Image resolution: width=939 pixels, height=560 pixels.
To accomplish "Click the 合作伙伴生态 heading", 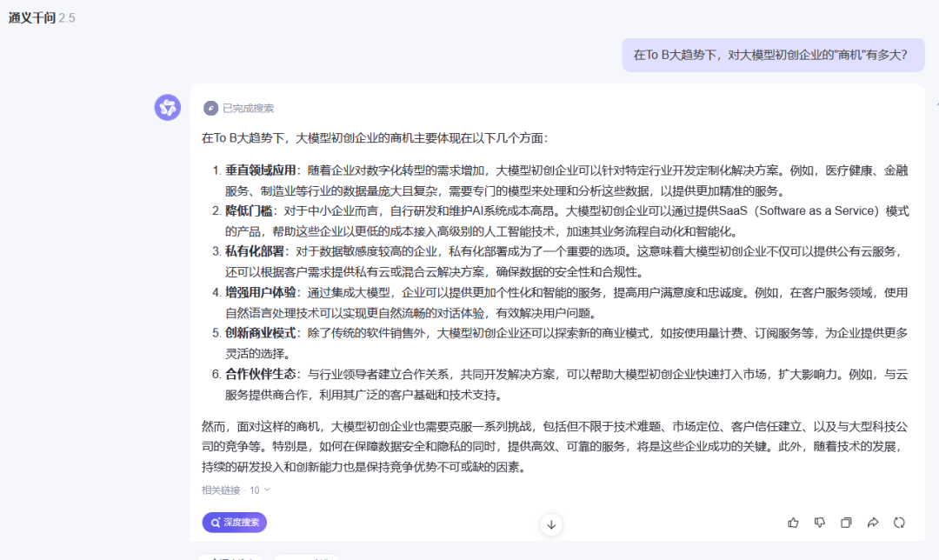I will [x=261, y=374].
